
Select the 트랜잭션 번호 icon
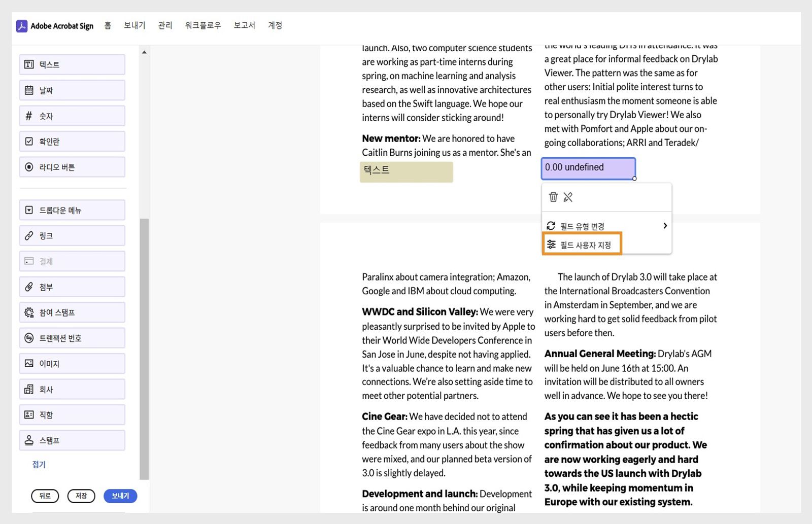pyautogui.click(x=29, y=338)
